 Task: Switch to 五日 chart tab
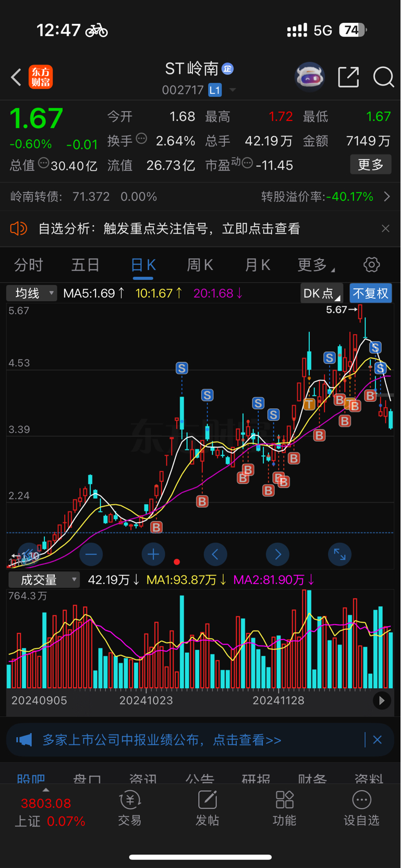[85, 265]
